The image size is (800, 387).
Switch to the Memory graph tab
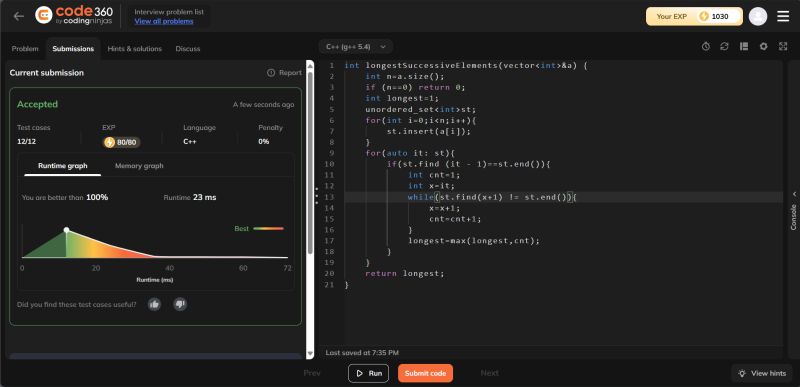[x=139, y=166]
